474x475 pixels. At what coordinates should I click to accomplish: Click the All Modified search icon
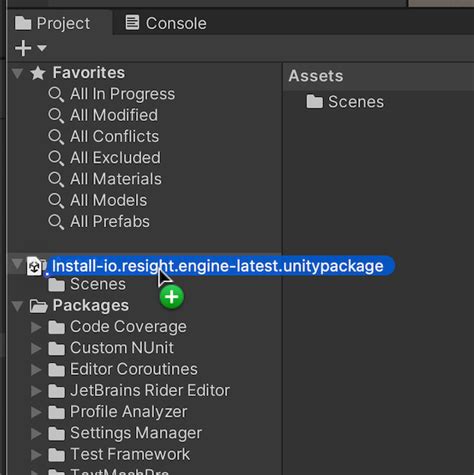coord(56,116)
